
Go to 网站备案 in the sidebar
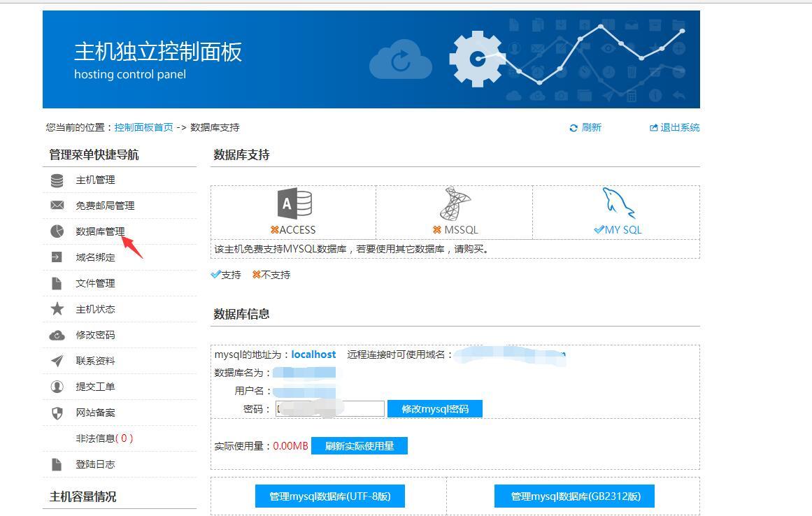pos(95,413)
